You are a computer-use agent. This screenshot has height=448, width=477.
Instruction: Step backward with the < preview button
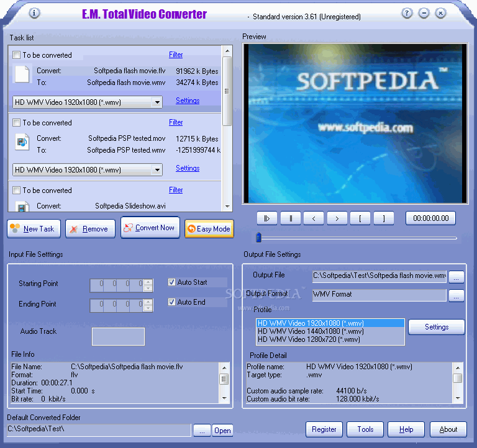click(314, 218)
